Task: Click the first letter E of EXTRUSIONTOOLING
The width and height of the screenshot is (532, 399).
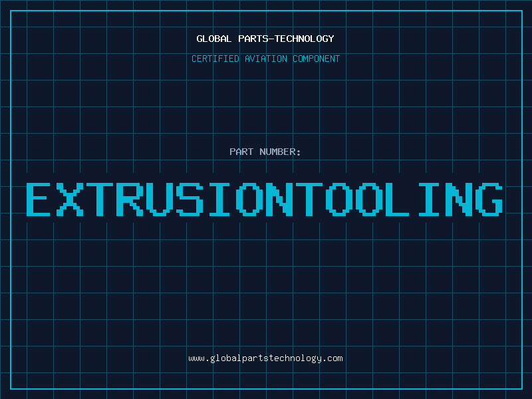Action: click(x=39, y=199)
